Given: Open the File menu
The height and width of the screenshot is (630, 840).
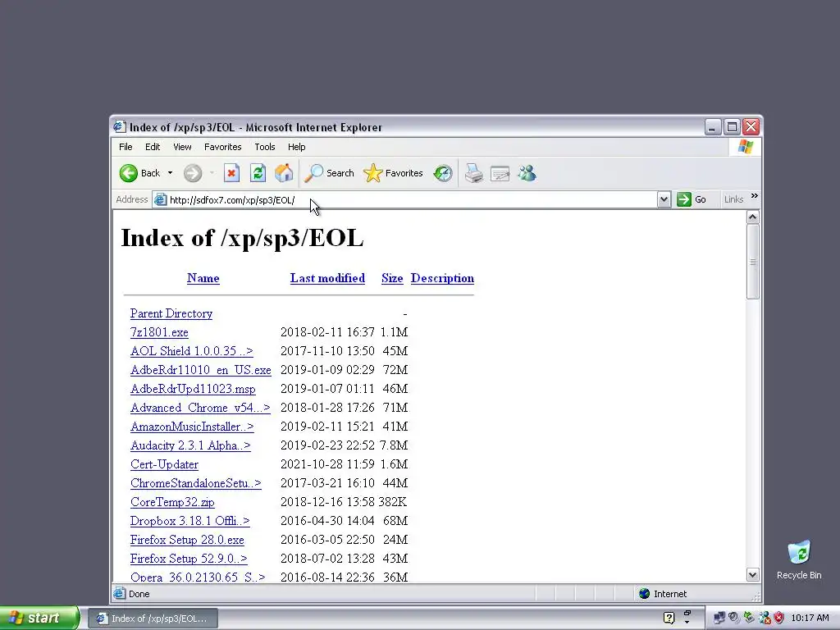Looking at the screenshot, I should tap(126, 147).
